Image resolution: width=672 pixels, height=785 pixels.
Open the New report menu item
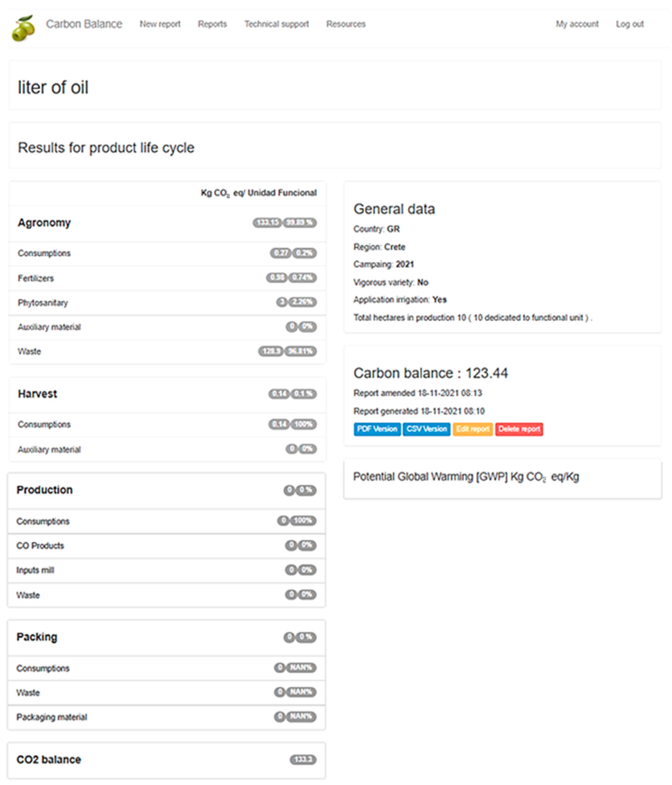point(160,24)
